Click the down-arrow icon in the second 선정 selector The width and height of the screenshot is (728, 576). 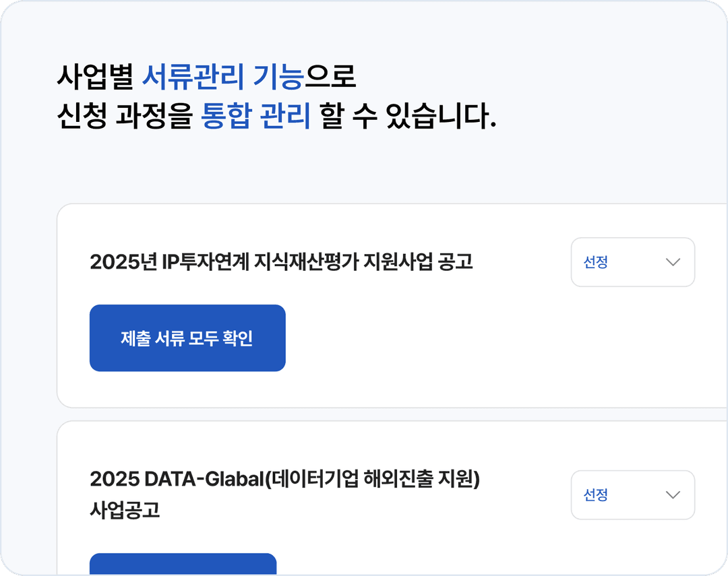671,495
